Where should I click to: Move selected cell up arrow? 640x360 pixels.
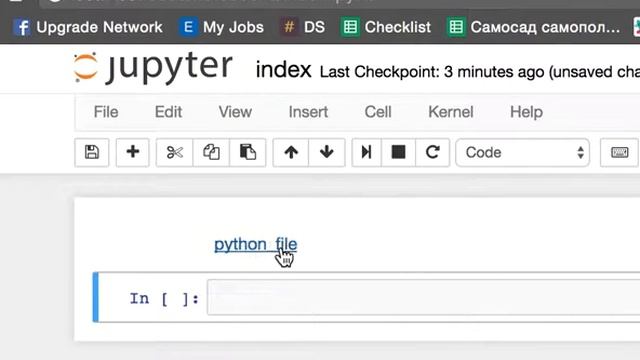[x=291, y=152]
